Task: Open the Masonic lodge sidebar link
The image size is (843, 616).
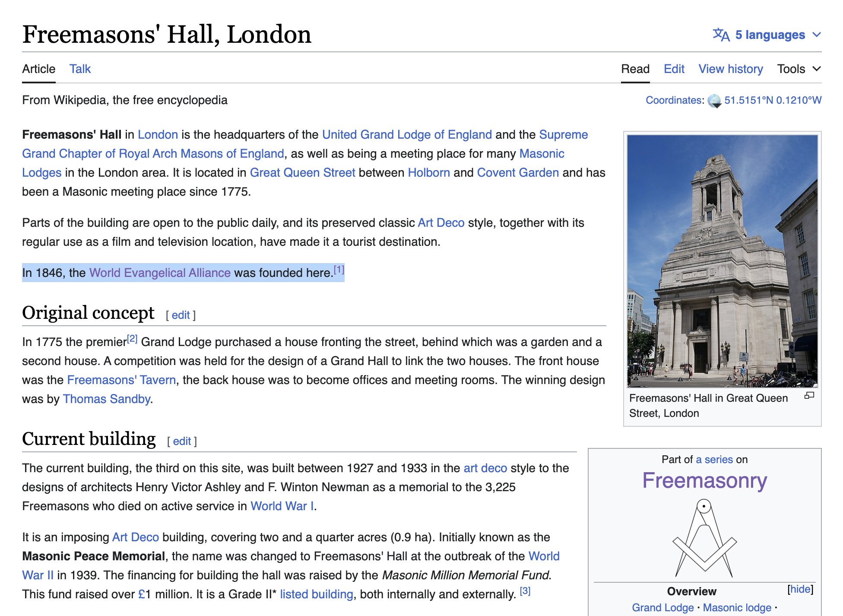Action: click(x=737, y=607)
